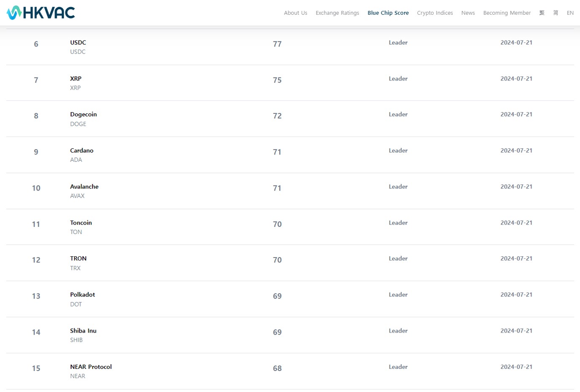This screenshot has width=580, height=392.
Task: Click the AVAX ticker symbol
Action: click(x=77, y=196)
